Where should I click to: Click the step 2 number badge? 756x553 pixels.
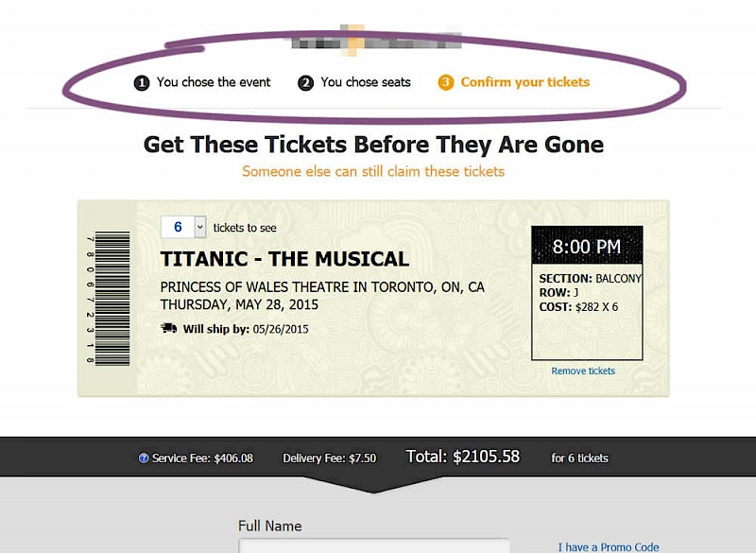point(305,83)
